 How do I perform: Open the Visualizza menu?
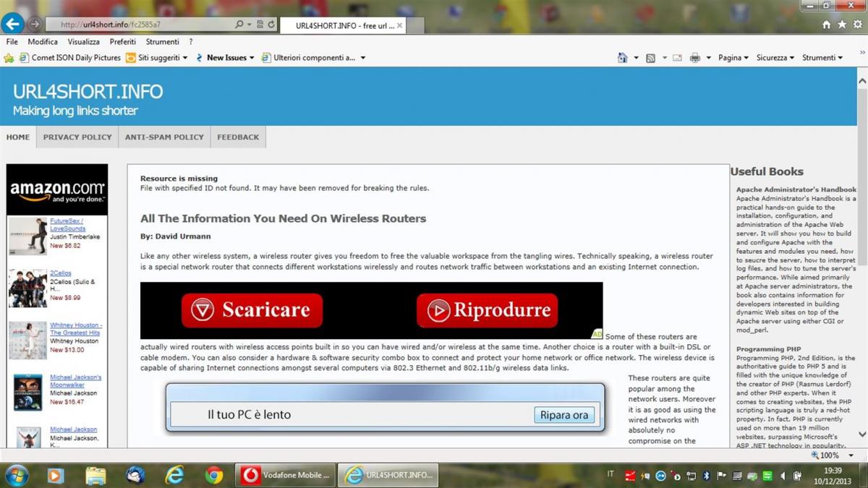[x=83, y=42]
